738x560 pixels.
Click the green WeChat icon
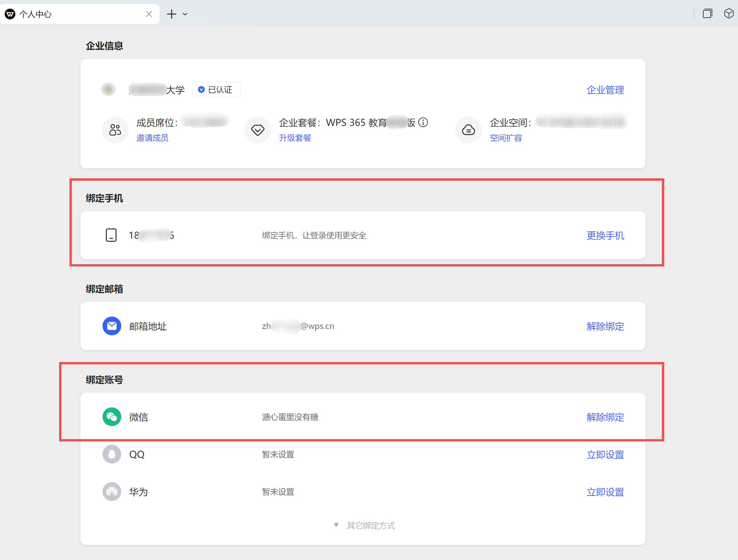point(112,417)
